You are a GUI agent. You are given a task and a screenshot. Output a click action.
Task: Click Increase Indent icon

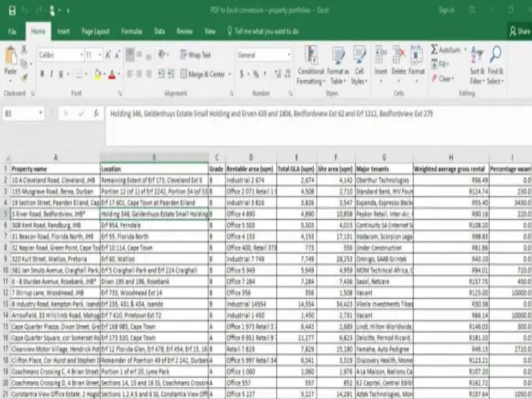[x=171, y=74]
